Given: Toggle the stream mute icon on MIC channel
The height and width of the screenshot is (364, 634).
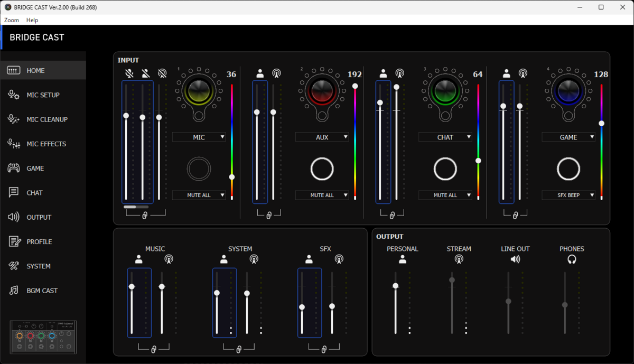Looking at the screenshot, I should (162, 73).
